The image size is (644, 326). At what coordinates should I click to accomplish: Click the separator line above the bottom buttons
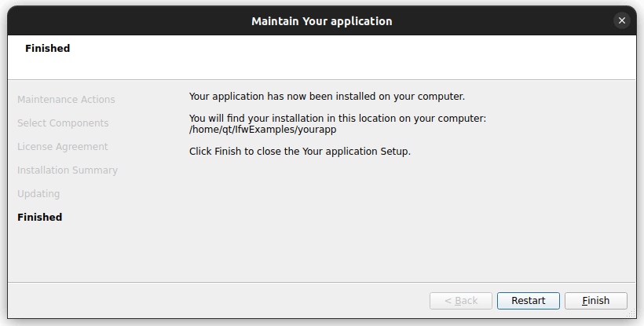pyautogui.click(x=322, y=281)
